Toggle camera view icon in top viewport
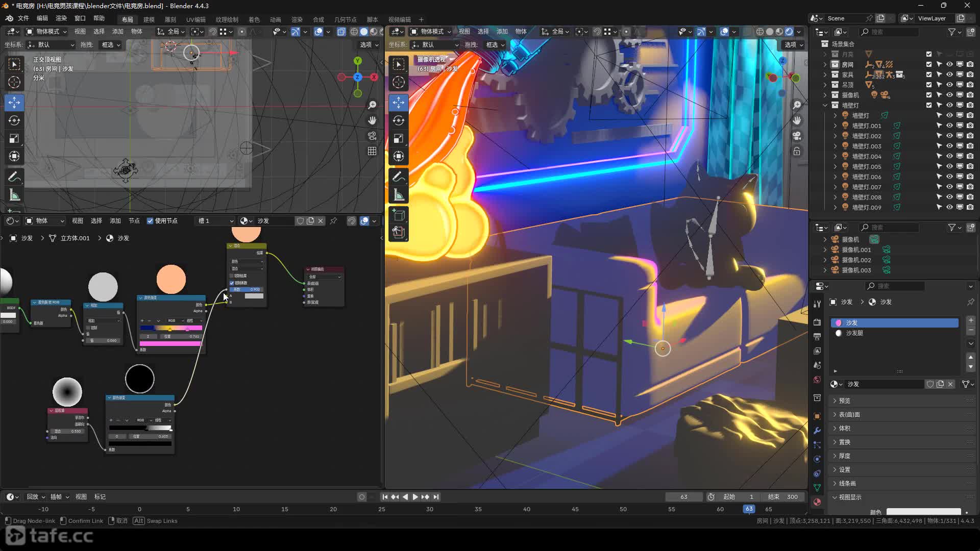Screen dimensions: 980x551 pyautogui.click(x=372, y=136)
